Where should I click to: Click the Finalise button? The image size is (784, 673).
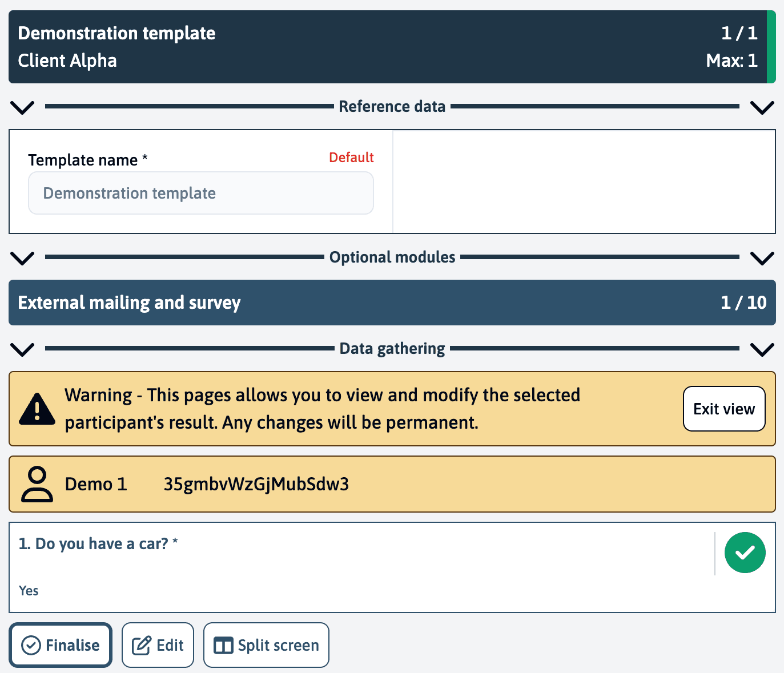pyautogui.click(x=61, y=645)
